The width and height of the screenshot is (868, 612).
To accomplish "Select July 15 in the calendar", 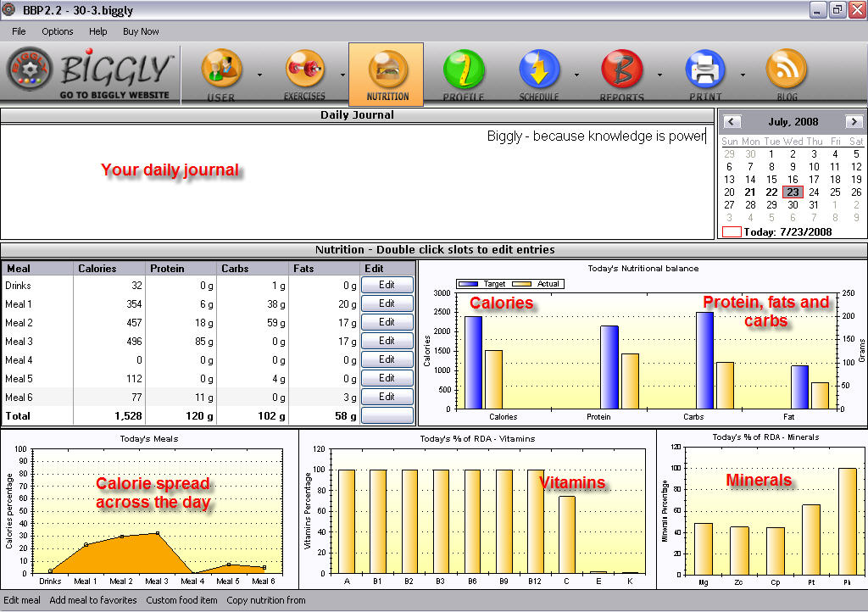I will 771,180.
